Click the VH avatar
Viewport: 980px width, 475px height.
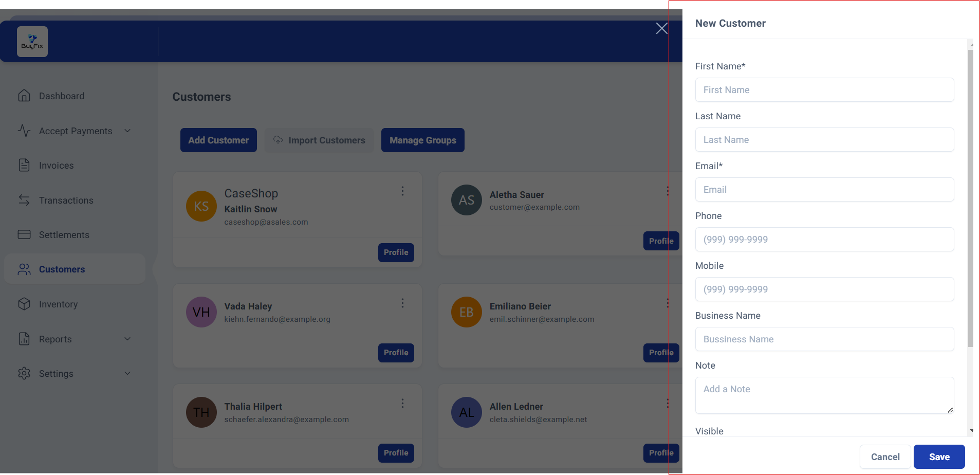(201, 312)
